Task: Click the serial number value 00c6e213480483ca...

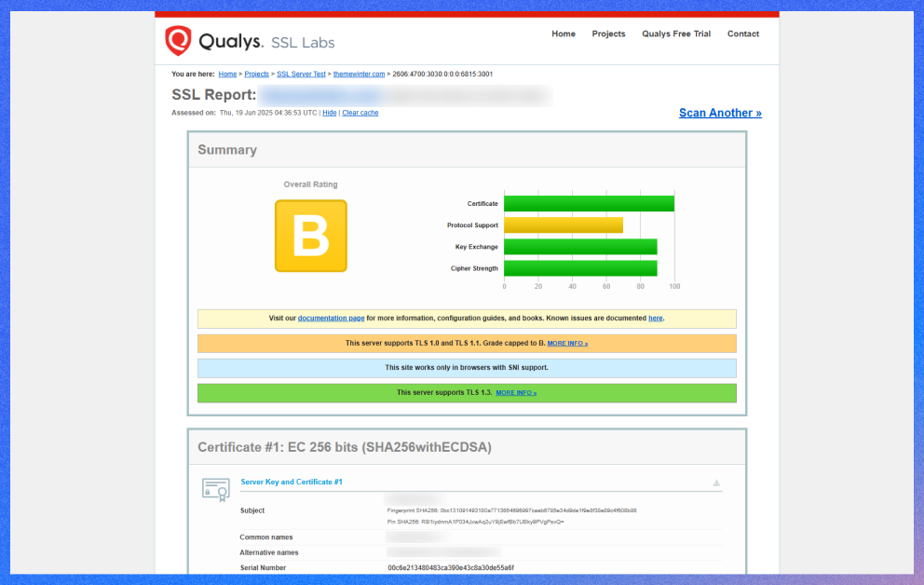Action: tap(451, 568)
